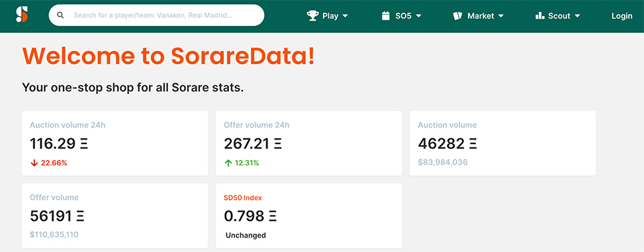
Task: Expand the SO5 dropdown arrow
Action: tap(418, 16)
